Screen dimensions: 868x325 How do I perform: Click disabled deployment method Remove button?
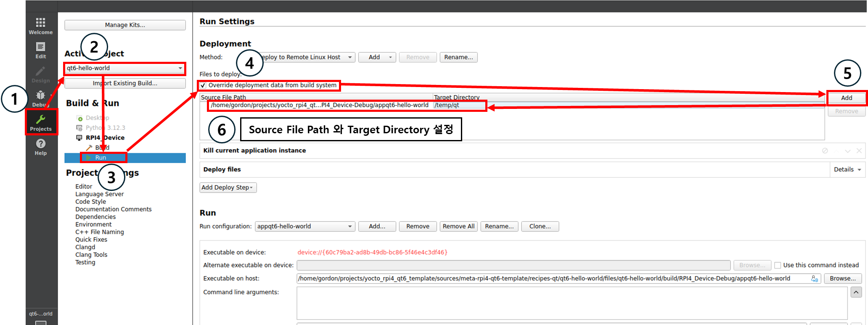tap(418, 57)
